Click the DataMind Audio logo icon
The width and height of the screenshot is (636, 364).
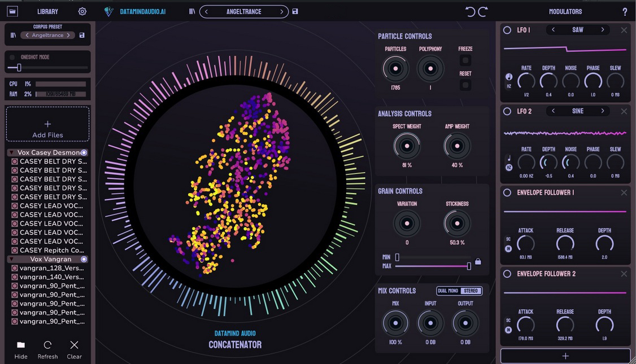tap(108, 11)
